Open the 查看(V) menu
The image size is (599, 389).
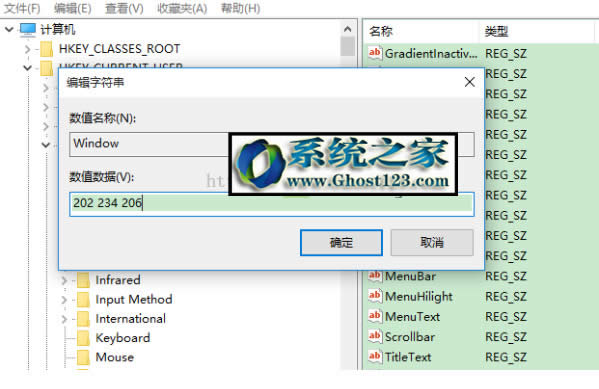point(124,8)
